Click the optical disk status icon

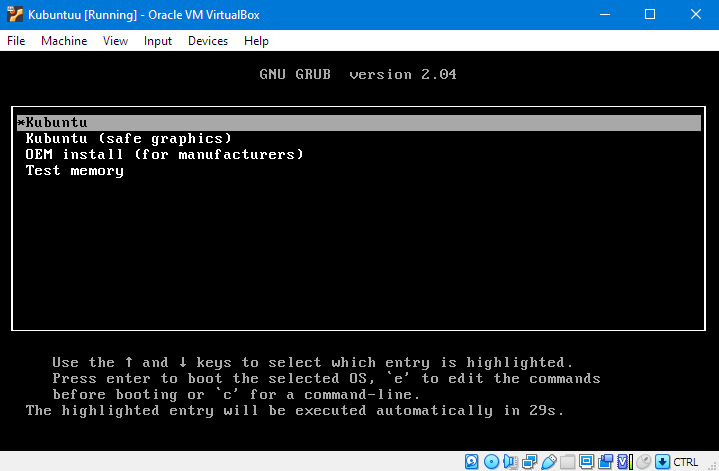[x=491, y=461]
